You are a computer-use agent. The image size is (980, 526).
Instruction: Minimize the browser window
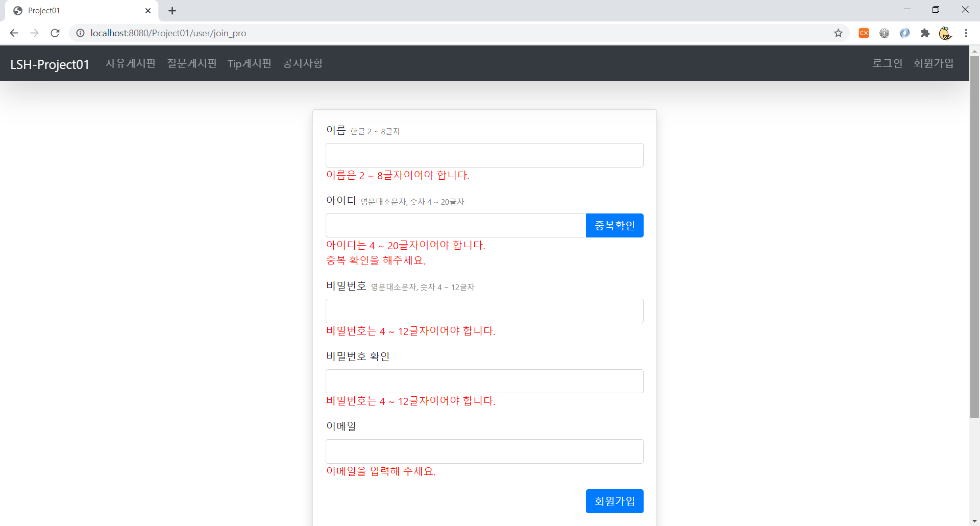pos(907,10)
